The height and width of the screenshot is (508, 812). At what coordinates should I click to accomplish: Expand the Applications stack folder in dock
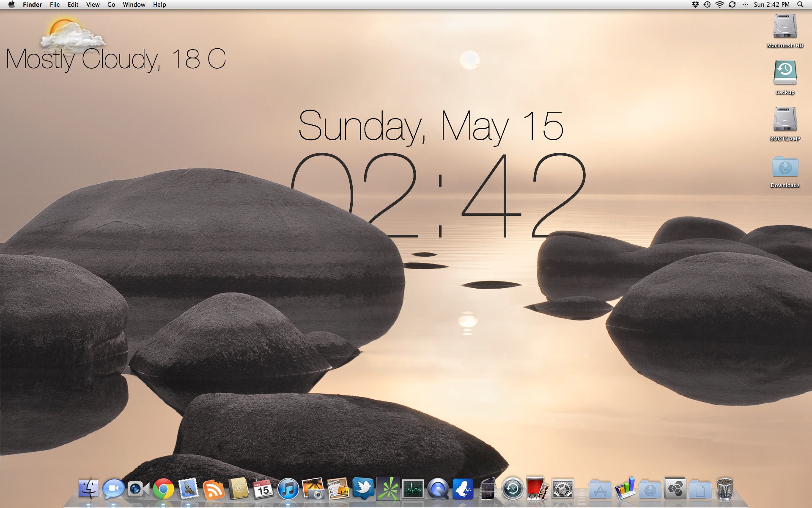tap(600, 490)
